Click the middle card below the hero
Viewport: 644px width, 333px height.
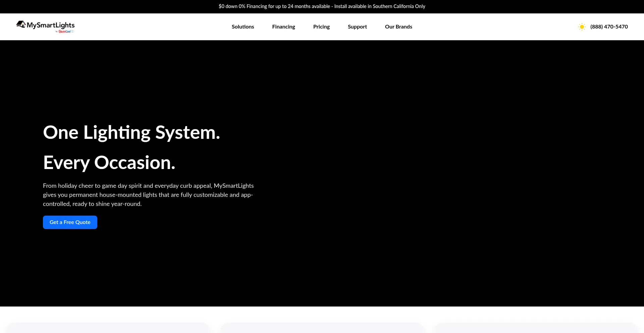pyautogui.click(x=322, y=328)
